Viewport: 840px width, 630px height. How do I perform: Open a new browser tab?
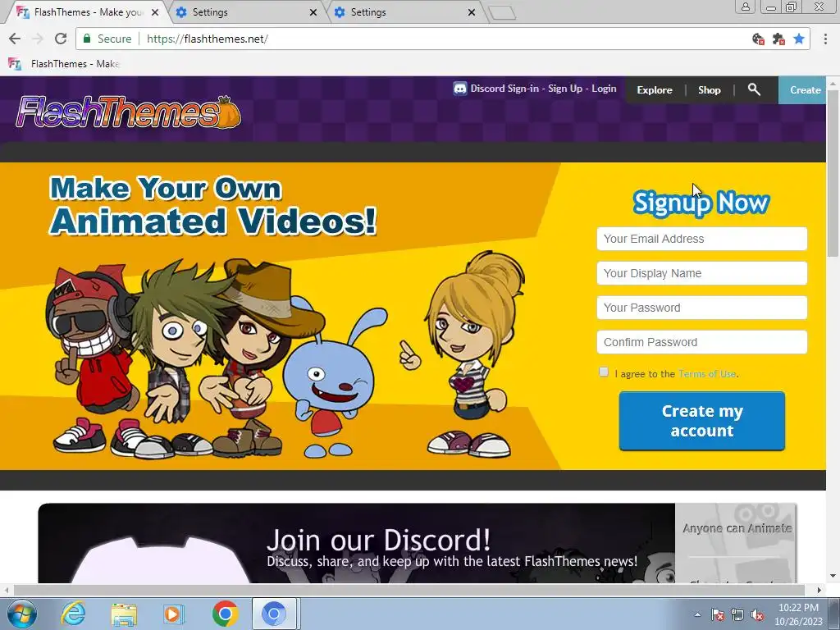point(502,12)
